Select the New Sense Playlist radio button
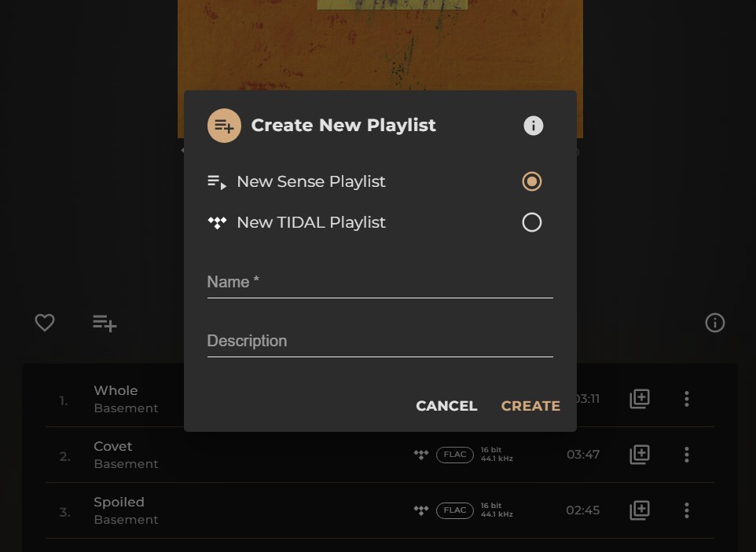The image size is (756, 552). coord(532,181)
